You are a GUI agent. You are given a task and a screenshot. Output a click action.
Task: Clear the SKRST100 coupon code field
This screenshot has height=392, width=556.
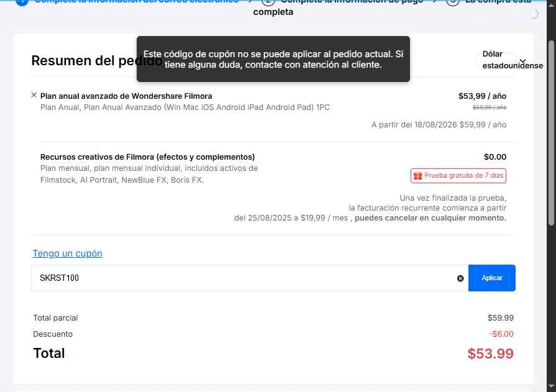(460, 278)
